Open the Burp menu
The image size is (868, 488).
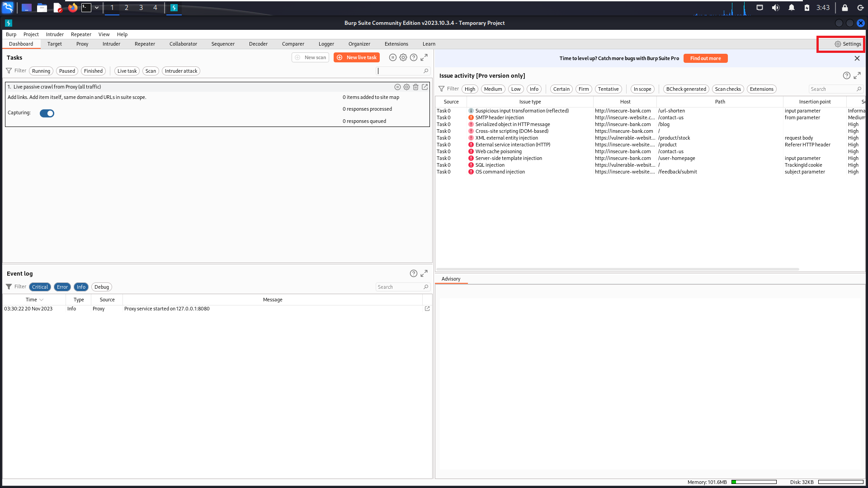pos(11,34)
